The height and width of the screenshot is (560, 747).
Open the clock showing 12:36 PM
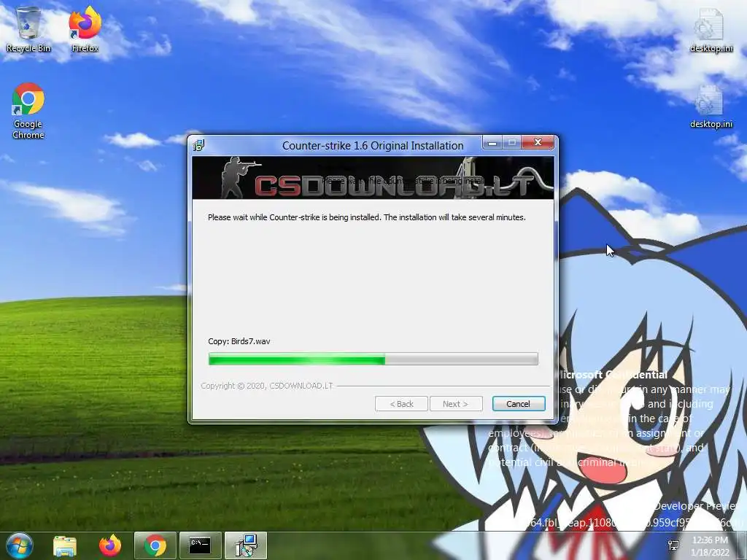point(710,545)
